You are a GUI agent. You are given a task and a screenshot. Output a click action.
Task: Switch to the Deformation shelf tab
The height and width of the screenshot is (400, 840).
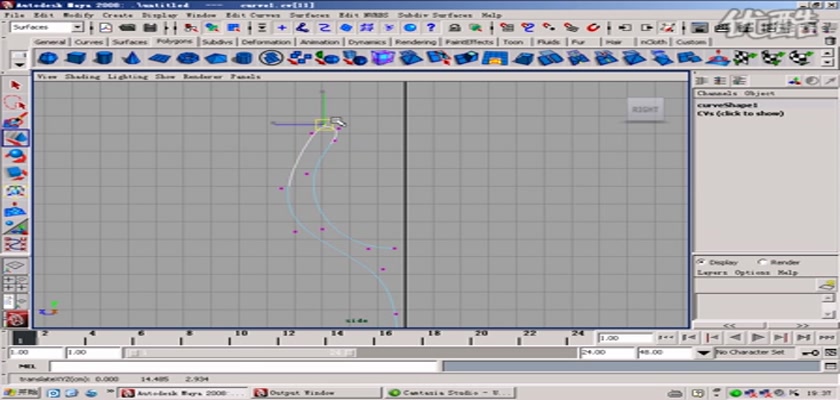(x=265, y=43)
